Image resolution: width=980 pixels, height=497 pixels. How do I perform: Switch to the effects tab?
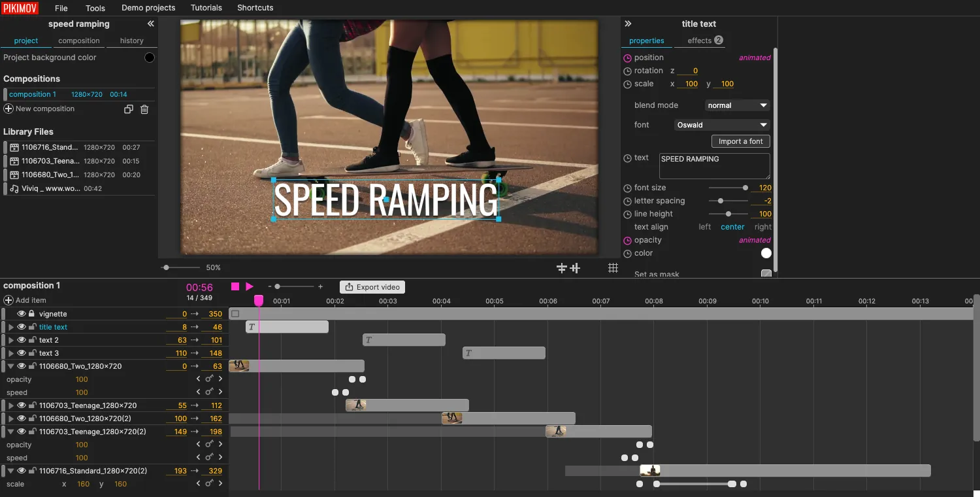698,40
